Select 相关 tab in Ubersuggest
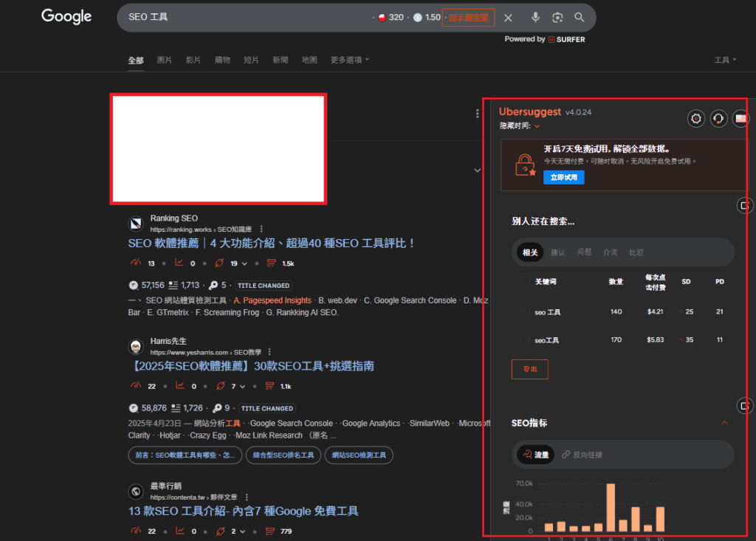Screen dimensions: 756x541 click(530, 252)
